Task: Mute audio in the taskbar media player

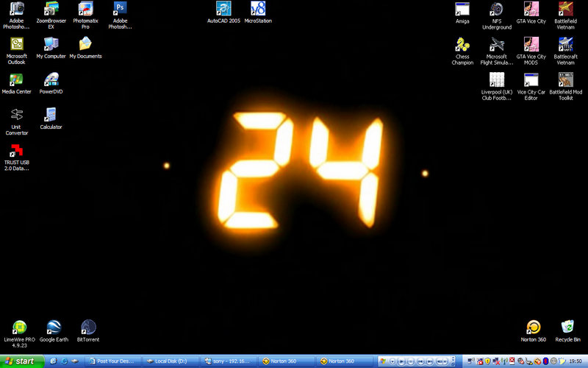Action: coord(440,361)
